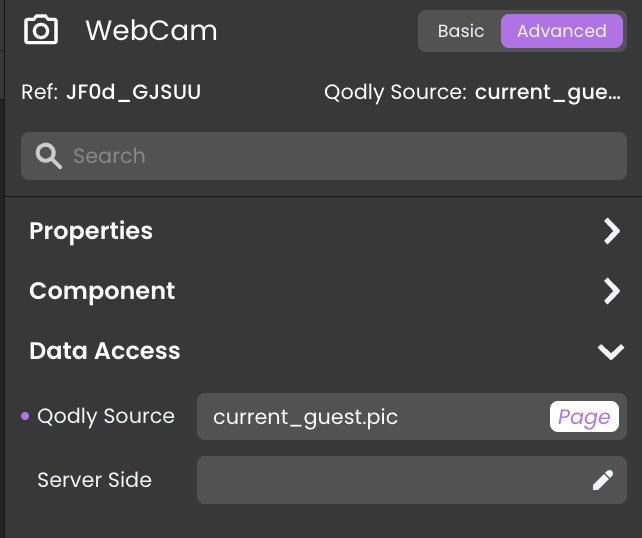Click the WebCam camera icon
642x538 pixels.
pos(41,30)
